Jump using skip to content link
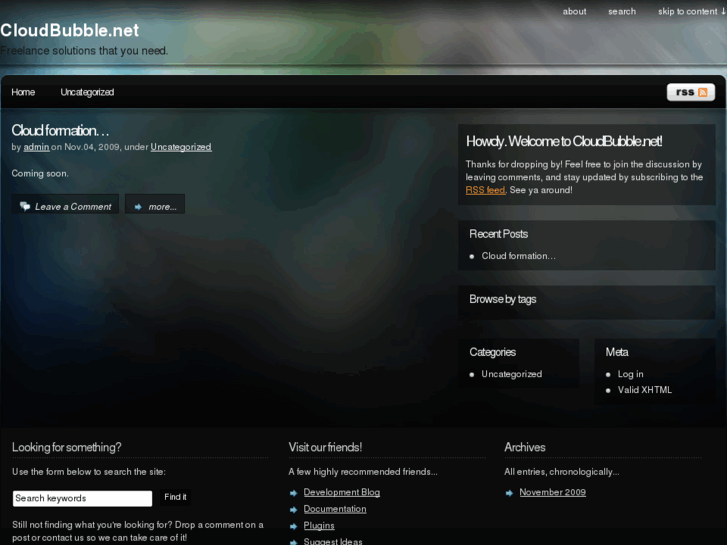Image resolution: width=727 pixels, height=545 pixels. 691,12
